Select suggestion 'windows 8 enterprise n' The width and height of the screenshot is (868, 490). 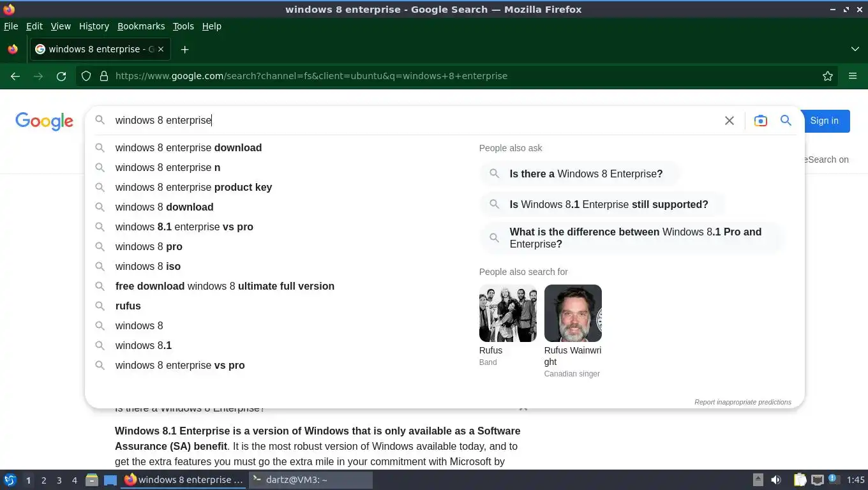coord(168,167)
